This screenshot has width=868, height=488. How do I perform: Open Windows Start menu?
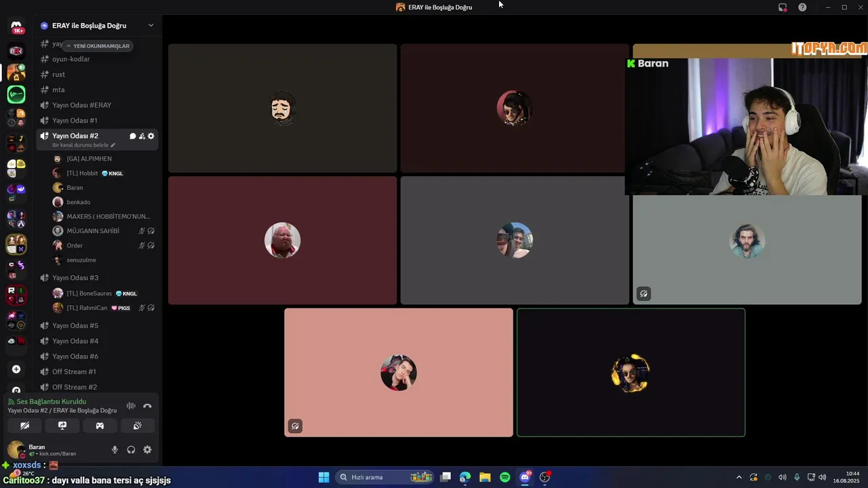[x=323, y=477]
